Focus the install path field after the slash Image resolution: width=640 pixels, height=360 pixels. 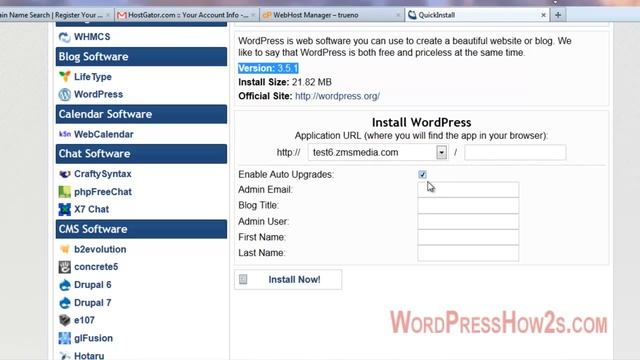pos(515,153)
